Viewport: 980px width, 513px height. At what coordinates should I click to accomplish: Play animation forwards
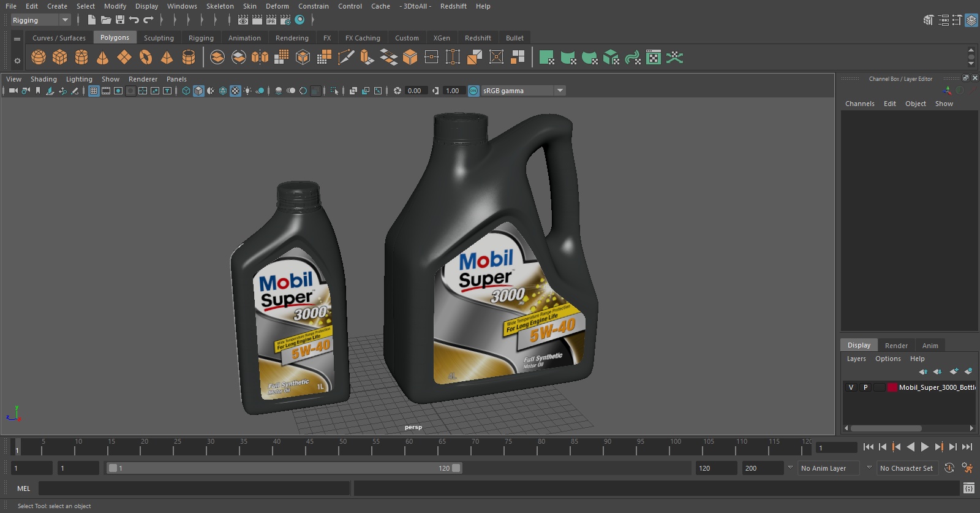(x=925, y=447)
